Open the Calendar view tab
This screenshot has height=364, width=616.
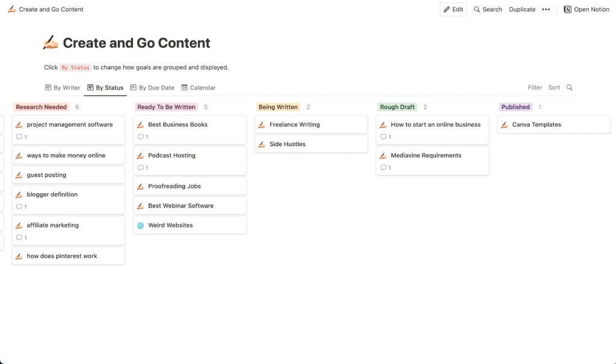coord(202,87)
